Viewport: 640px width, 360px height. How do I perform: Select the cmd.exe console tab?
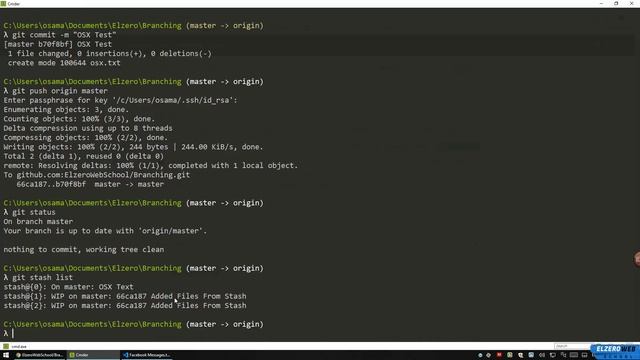15,347
